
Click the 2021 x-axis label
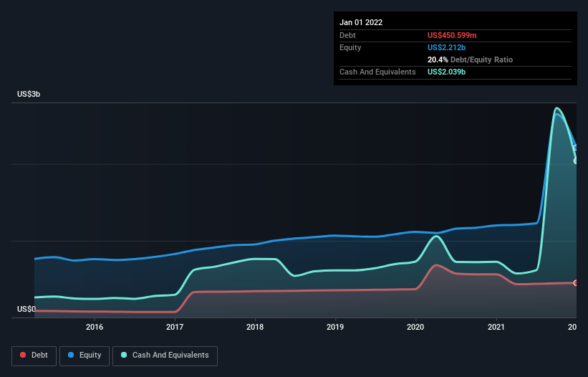tap(496, 327)
